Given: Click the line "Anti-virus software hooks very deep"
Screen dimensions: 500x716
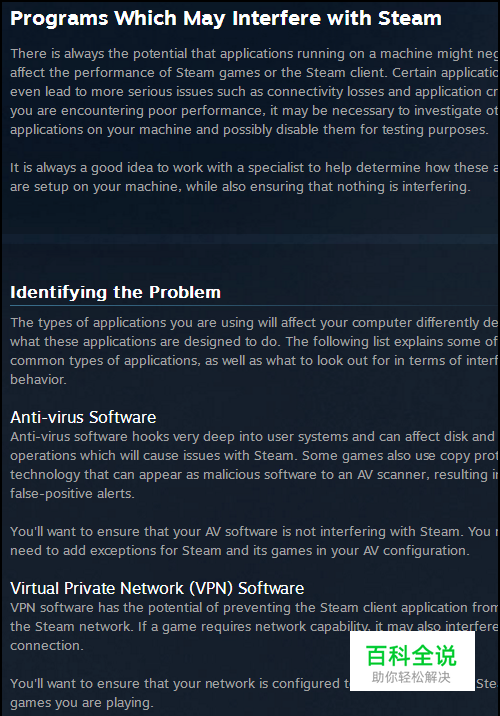Looking at the screenshot, I should tap(253, 437).
